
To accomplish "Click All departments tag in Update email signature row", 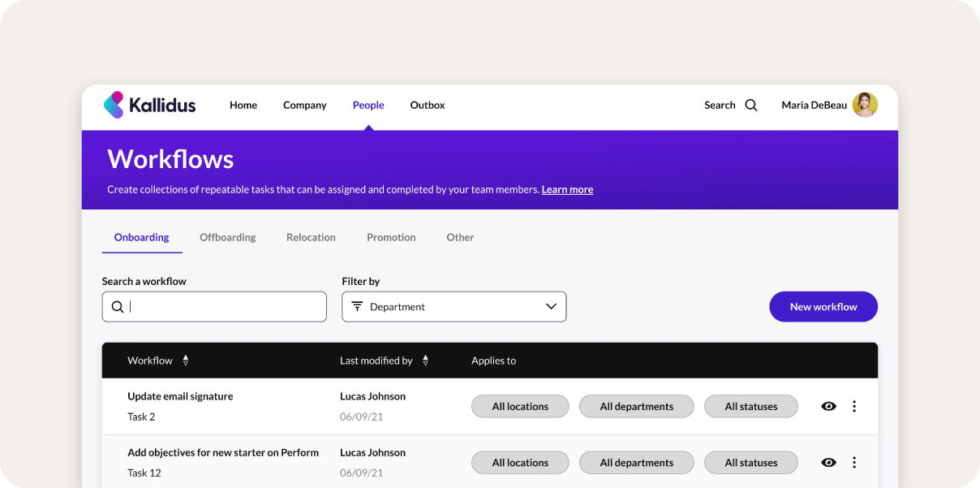I will point(637,406).
